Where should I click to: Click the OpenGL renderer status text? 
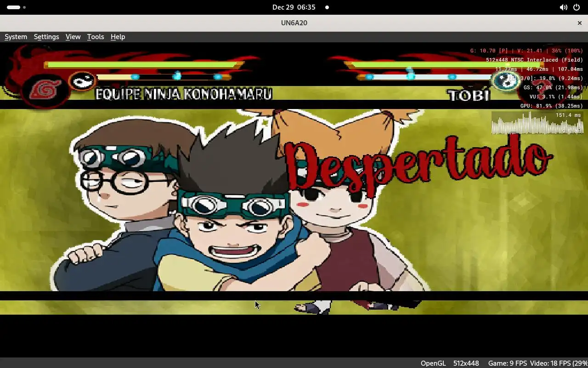[x=433, y=363]
